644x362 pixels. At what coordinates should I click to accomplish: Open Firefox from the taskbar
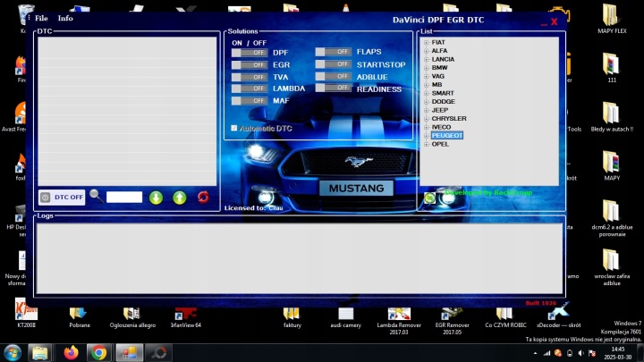tap(72, 352)
